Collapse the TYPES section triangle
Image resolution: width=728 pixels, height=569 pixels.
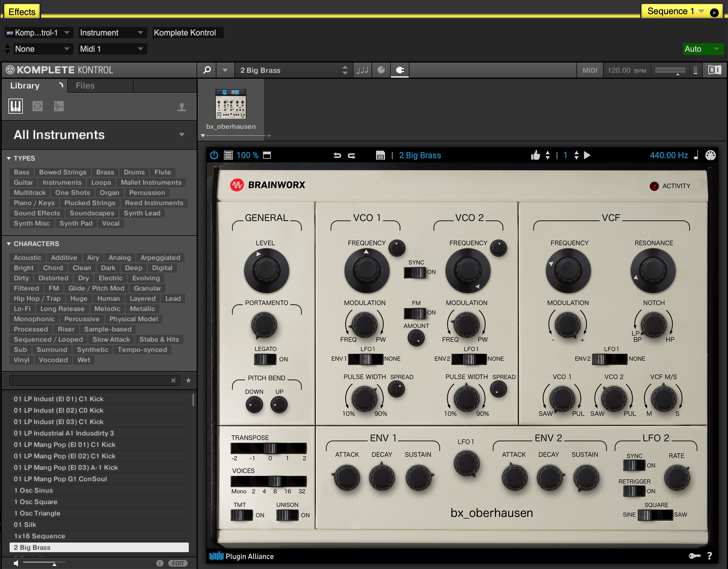9,158
